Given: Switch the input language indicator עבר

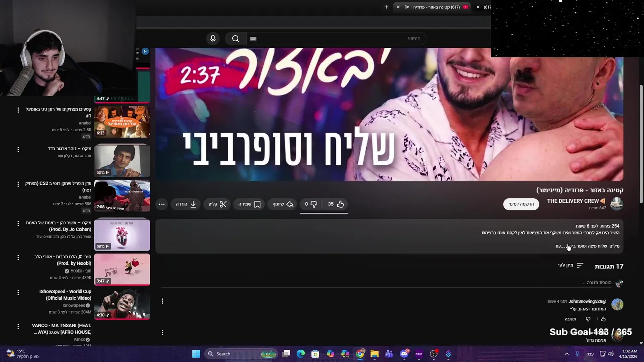Looking at the screenshot, I should click(590, 354).
